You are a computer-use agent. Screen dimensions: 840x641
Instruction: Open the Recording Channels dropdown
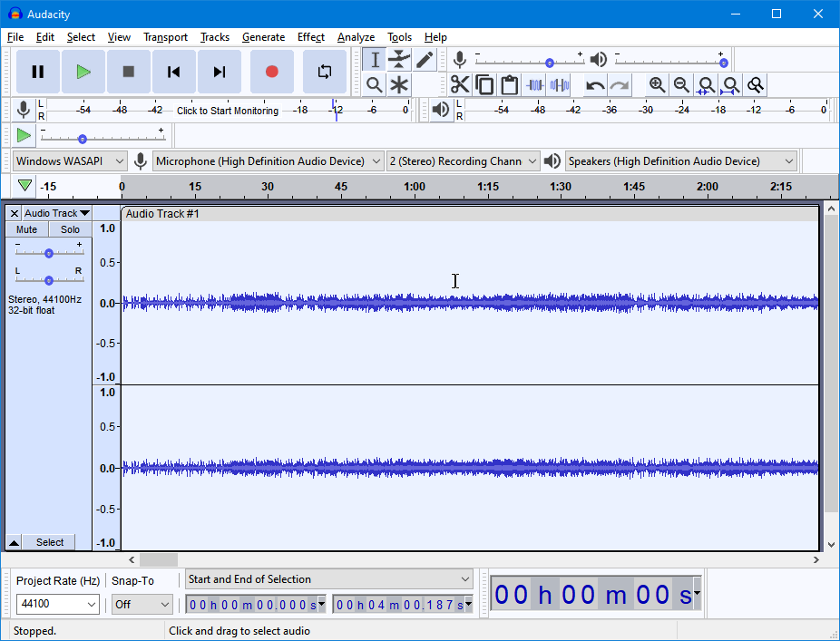pyautogui.click(x=463, y=161)
